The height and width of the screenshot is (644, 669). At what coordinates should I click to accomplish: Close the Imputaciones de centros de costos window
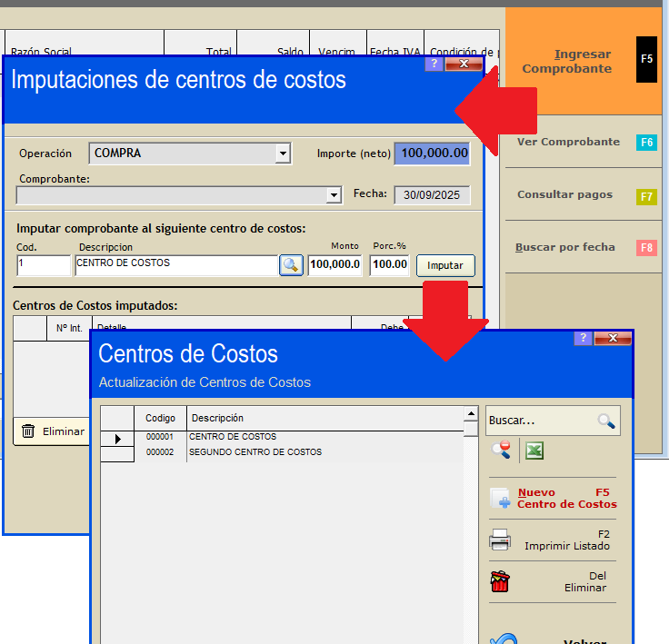pyautogui.click(x=464, y=64)
